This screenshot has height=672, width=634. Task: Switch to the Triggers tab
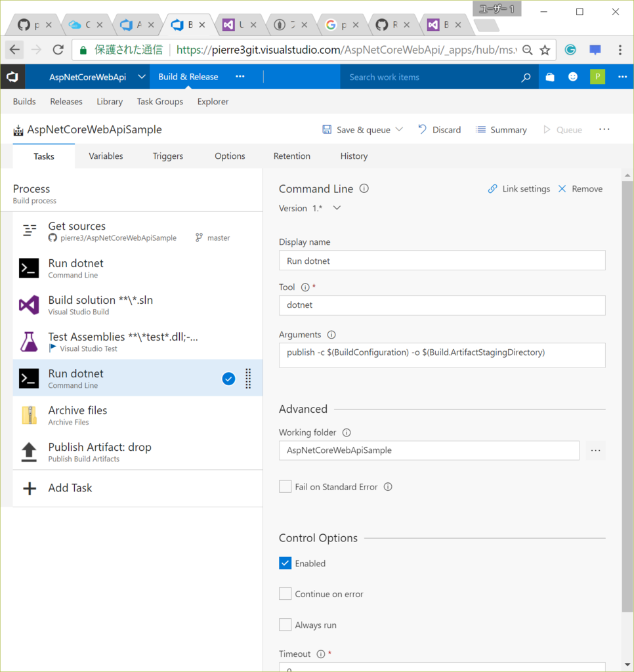[x=168, y=156]
